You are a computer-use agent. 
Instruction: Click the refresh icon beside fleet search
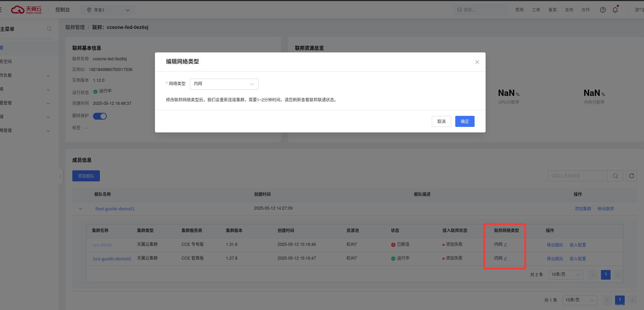(631, 176)
